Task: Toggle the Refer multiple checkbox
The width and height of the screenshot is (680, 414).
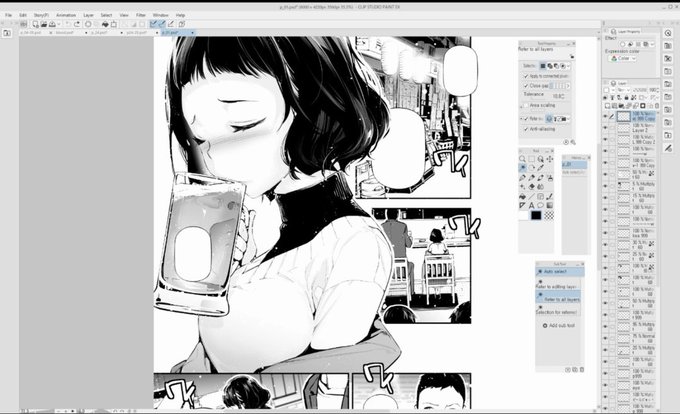Action: pos(526,118)
